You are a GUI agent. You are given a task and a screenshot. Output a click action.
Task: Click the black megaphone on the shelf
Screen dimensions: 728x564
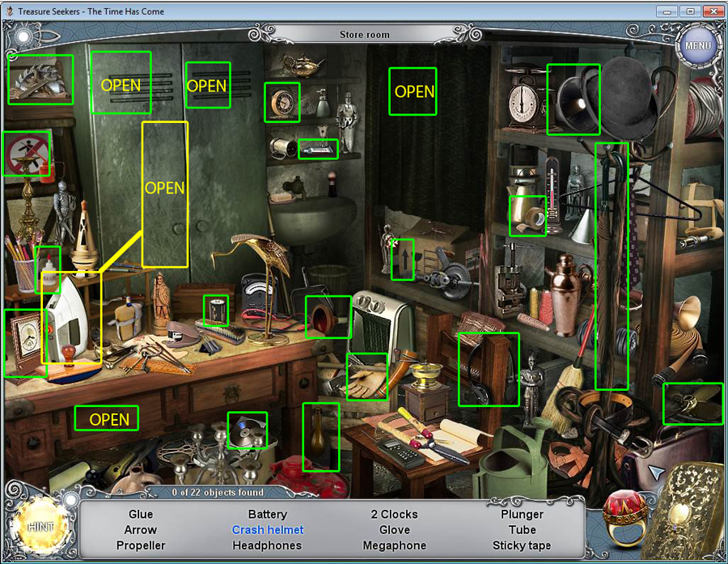[x=573, y=99]
